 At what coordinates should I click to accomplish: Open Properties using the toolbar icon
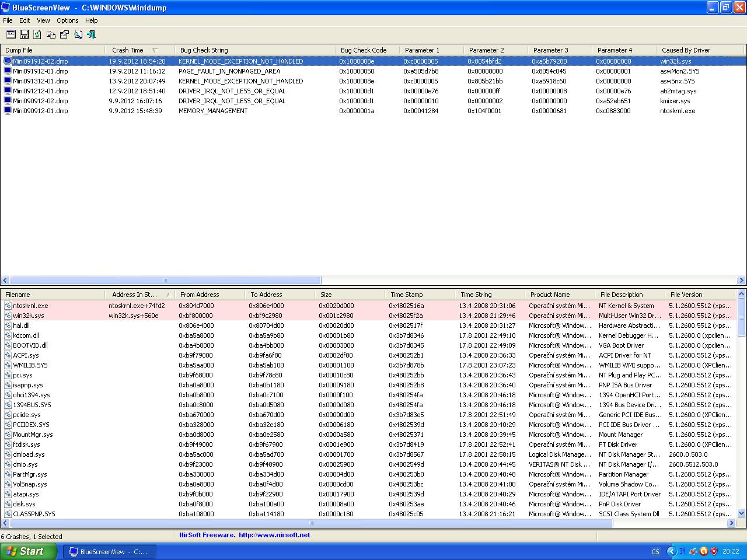point(64,35)
